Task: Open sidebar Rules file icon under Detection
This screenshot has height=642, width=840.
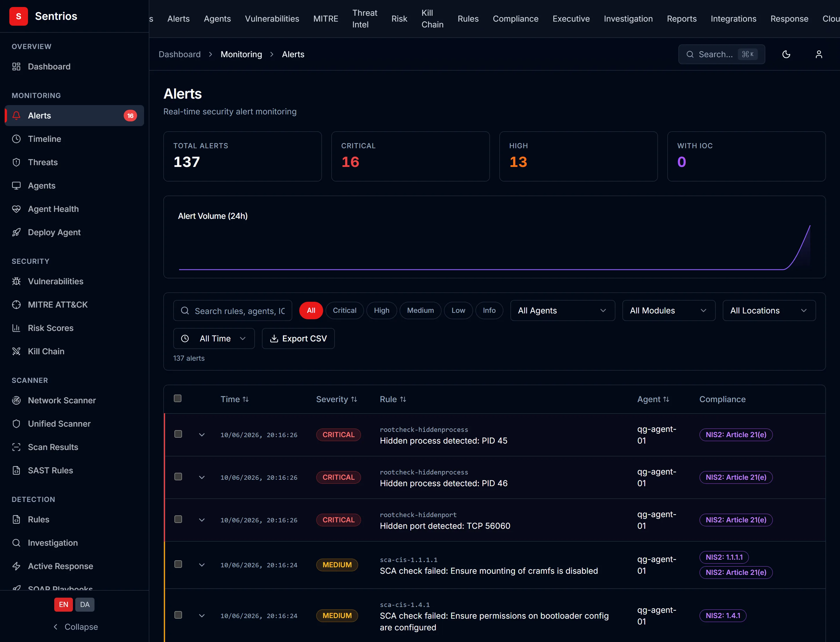Action: (16, 519)
